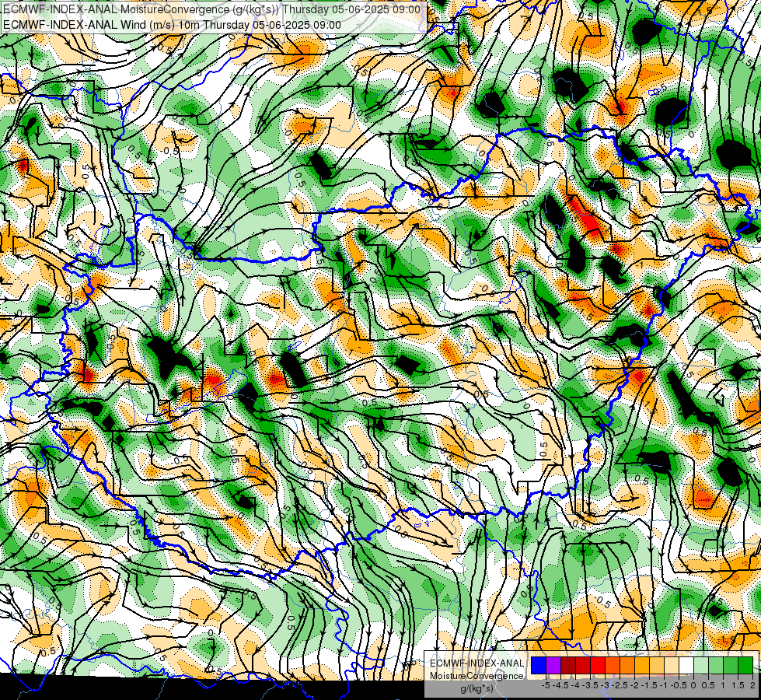Image resolution: width=761 pixels, height=700 pixels.
Task: Click the '-5' tick label on legend
Action: click(546, 685)
